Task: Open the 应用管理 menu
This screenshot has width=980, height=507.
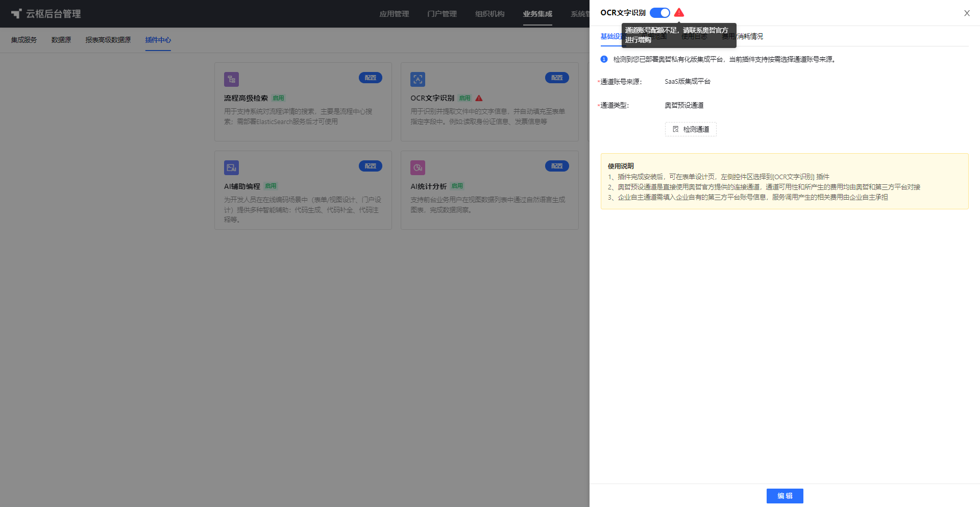Action: coord(394,14)
